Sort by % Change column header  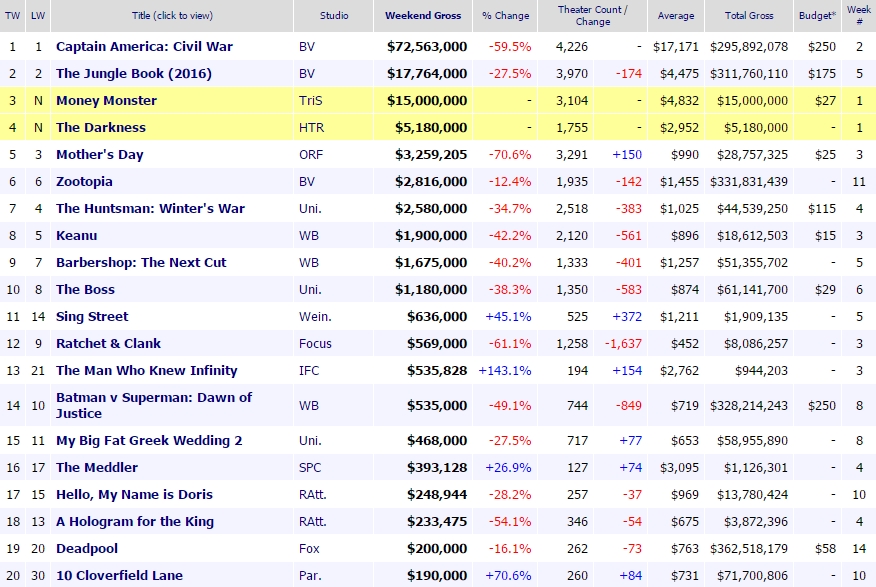click(x=506, y=16)
